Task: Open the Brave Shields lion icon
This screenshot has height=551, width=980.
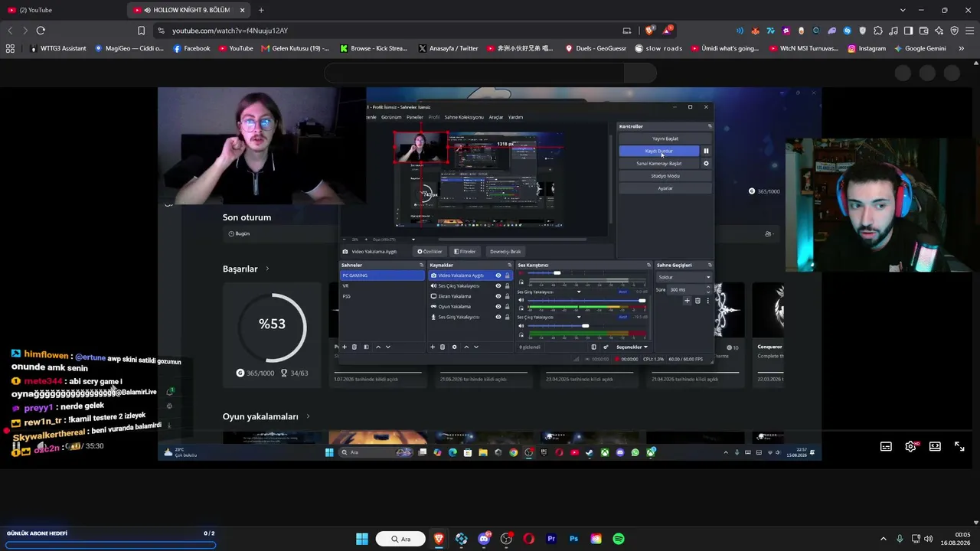Action: pos(650,31)
